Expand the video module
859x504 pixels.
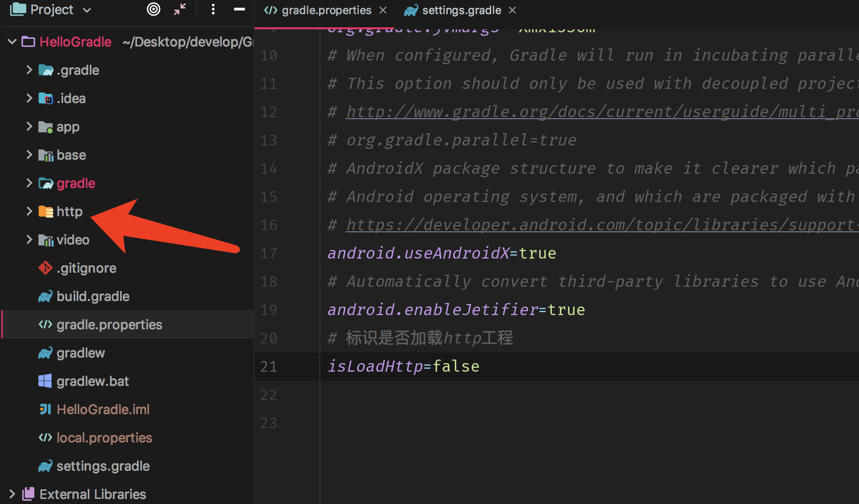tap(29, 239)
